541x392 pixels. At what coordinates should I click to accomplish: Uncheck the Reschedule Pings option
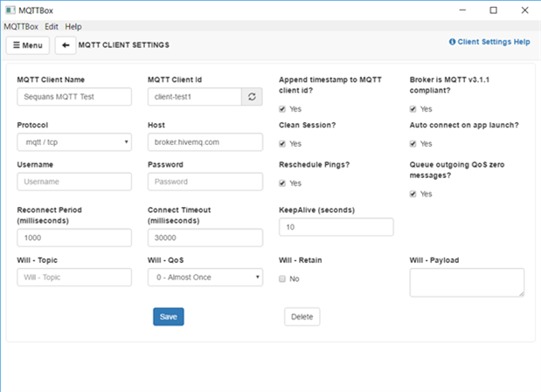(282, 183)
